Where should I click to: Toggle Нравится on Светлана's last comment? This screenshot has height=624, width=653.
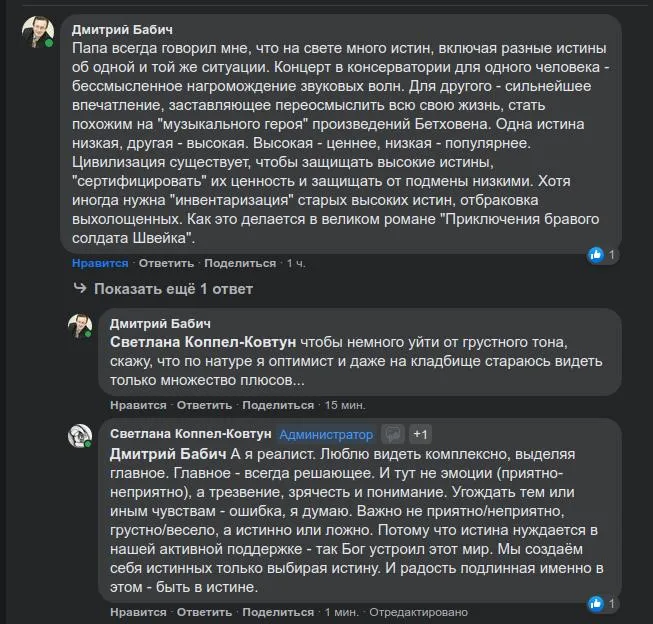click(x=138, y=611)
